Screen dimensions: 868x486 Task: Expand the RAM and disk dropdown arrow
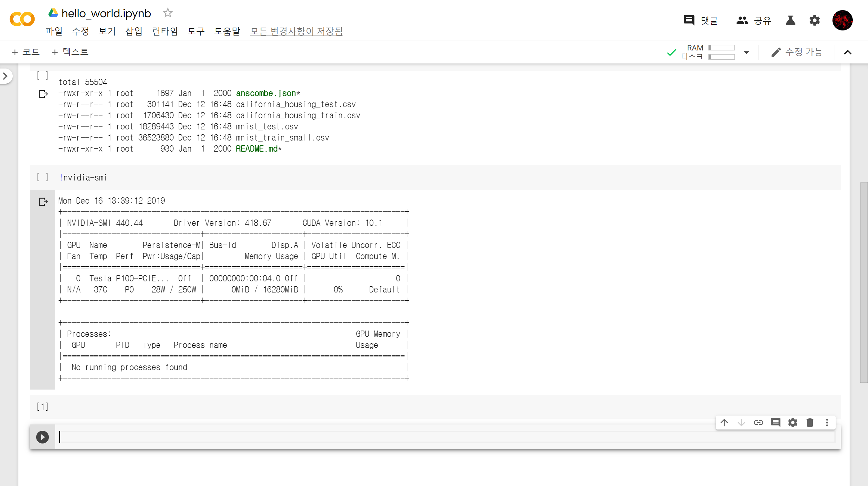click(746, 52)
